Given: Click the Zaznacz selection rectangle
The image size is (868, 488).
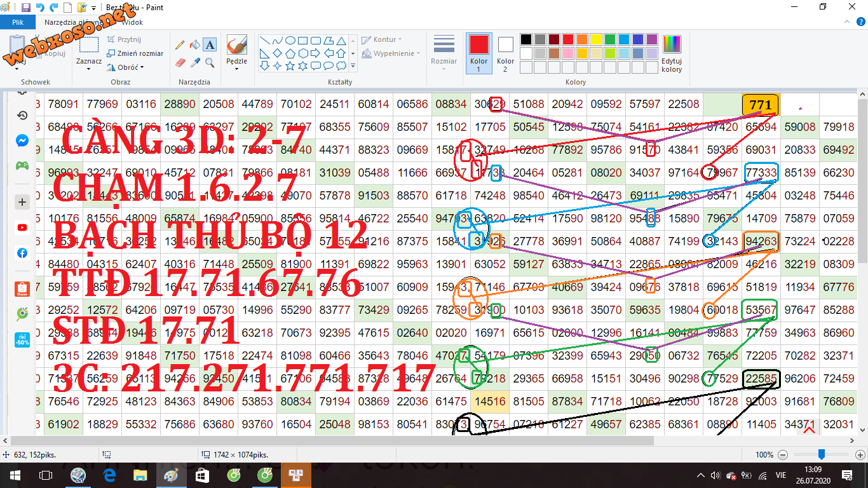Looking at the screenshot, I should point(89,44).
